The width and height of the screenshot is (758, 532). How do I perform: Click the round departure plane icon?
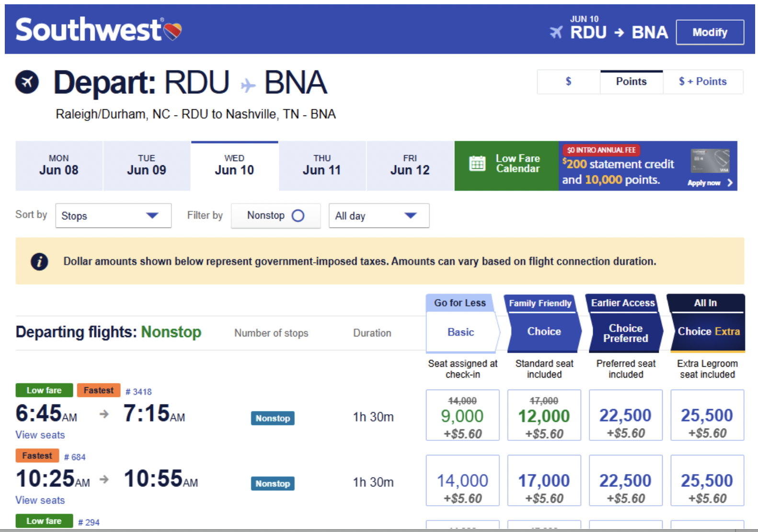[x=27, y=81]
